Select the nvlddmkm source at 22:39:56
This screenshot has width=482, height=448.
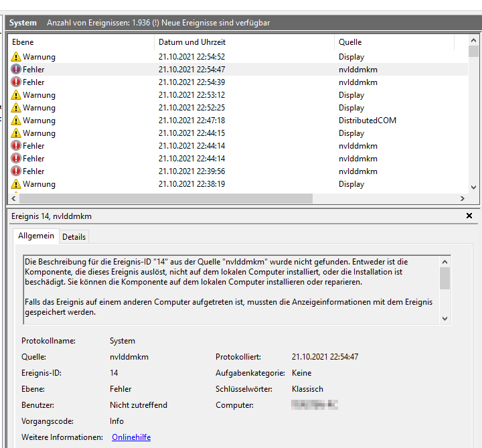click(x=358, y=171)
